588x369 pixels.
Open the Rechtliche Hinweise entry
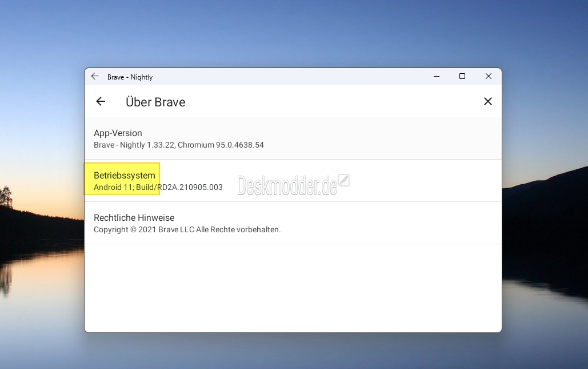tap(293, 223)
